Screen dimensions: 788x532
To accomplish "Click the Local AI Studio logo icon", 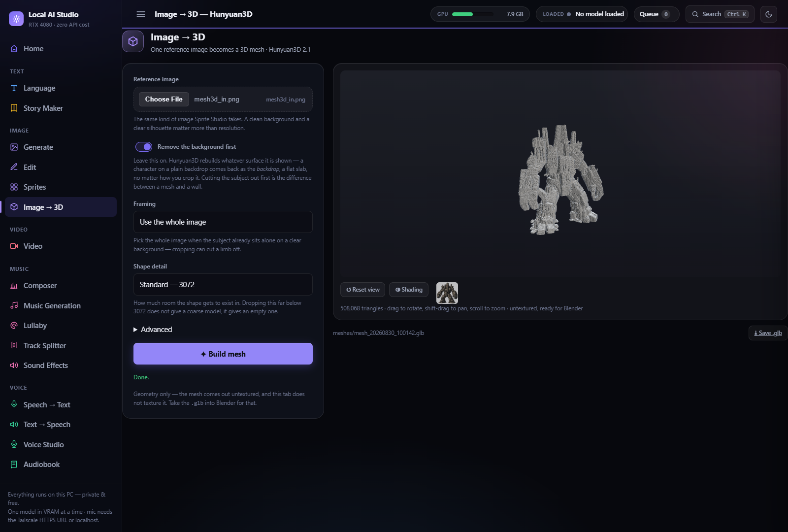I will 16,19.
